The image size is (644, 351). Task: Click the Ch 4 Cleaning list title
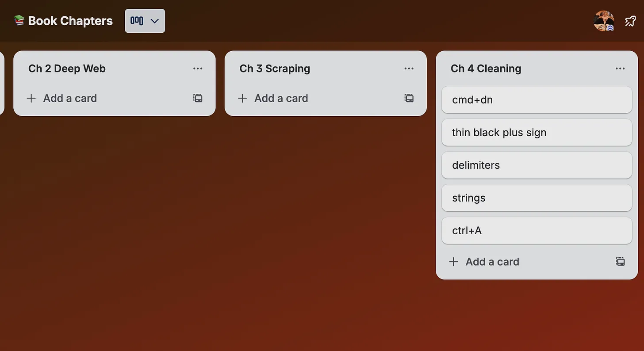point(486,69)
